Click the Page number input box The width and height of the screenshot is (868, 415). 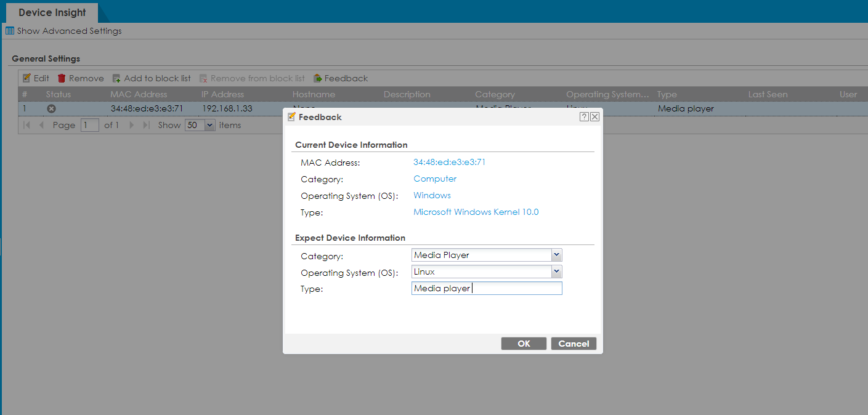[89, 125]
